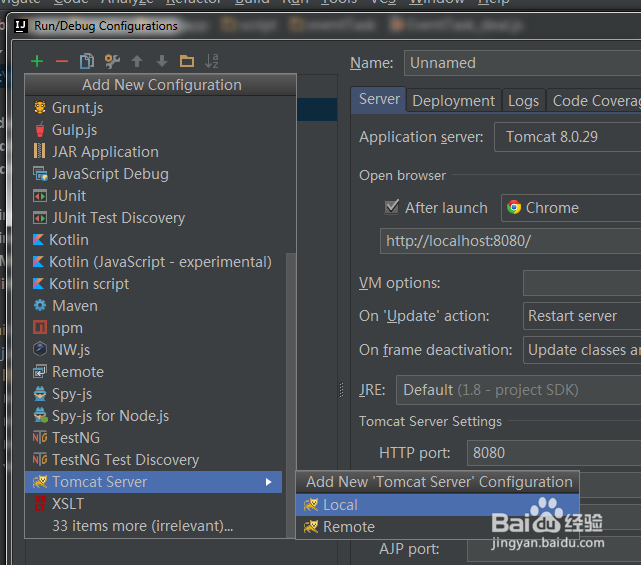Click the submenu arrow beside Tomcat Server
Screen dimensions: 641x565
tap(269, 482)
